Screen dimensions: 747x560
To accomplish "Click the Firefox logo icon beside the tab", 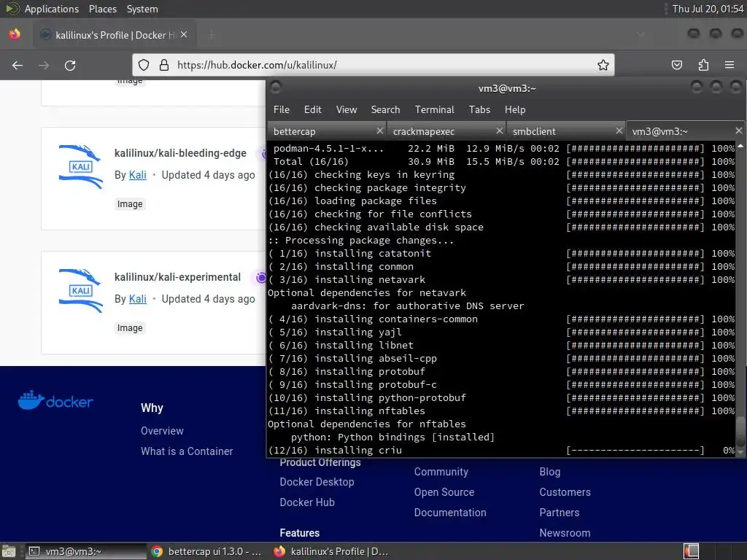I will point(15,34).
